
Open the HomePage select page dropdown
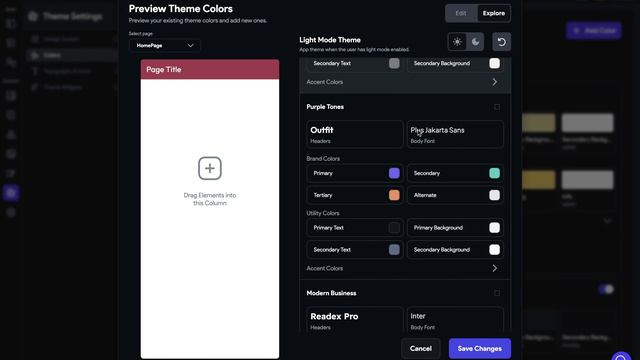click(x=164, y=45)
